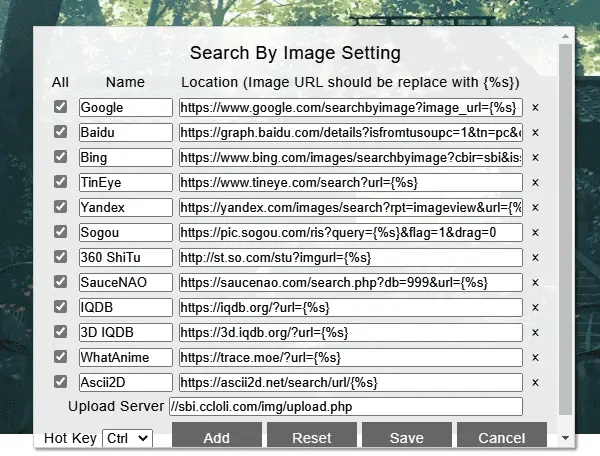Focus the tineye.com location field

pos(351,182)
